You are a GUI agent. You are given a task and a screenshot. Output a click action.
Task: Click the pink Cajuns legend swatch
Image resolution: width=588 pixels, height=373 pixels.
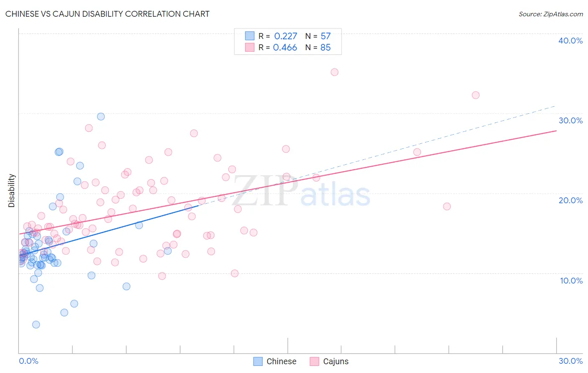coord(314,361)
